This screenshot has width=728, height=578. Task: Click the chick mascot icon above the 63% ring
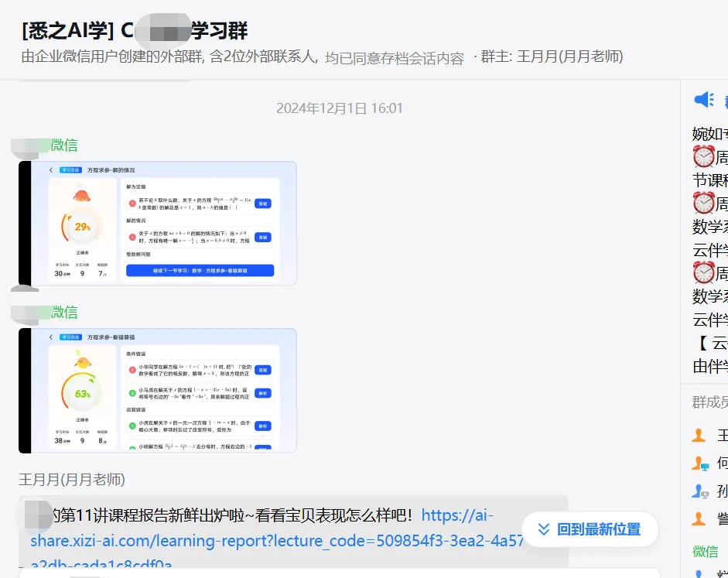pos(81,362)
